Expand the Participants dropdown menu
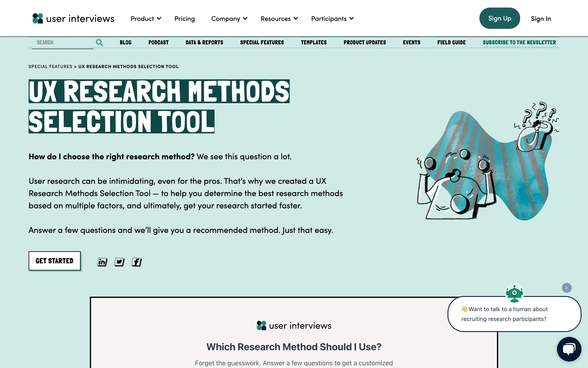Screen dimensions: 588x368 [x=332, y=19]
